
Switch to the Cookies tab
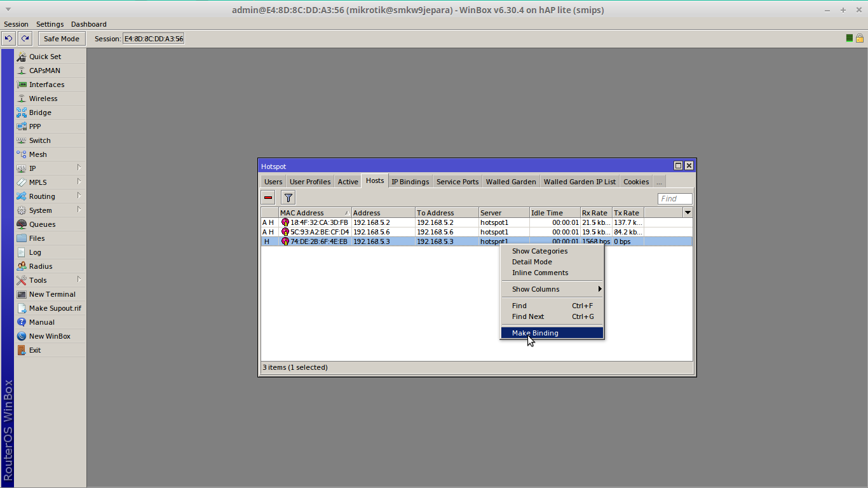coord(636,182)
